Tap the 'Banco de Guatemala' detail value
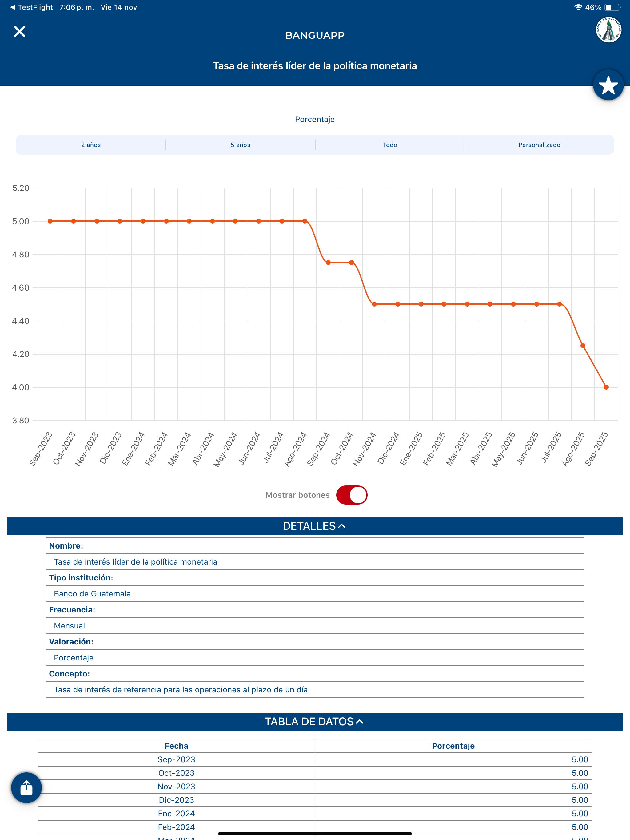Image resolution: width=630 pixels, height=840 pixels. tap(92, 593)
